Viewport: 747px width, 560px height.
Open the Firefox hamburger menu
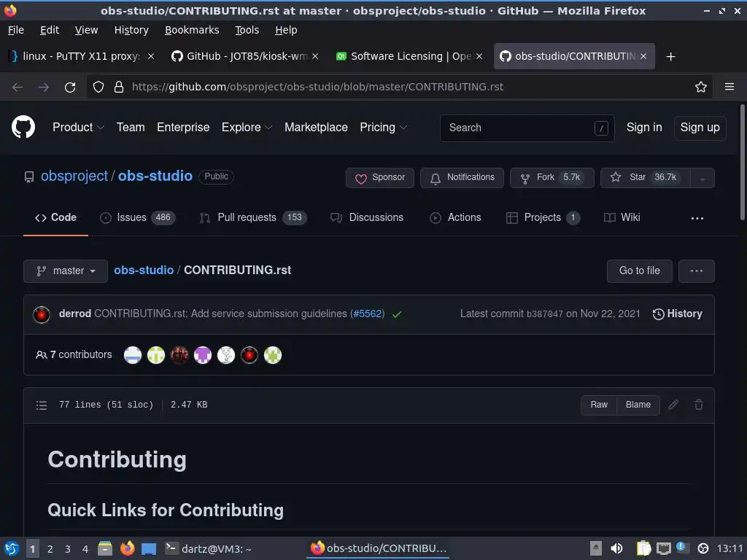coord(729,87)
